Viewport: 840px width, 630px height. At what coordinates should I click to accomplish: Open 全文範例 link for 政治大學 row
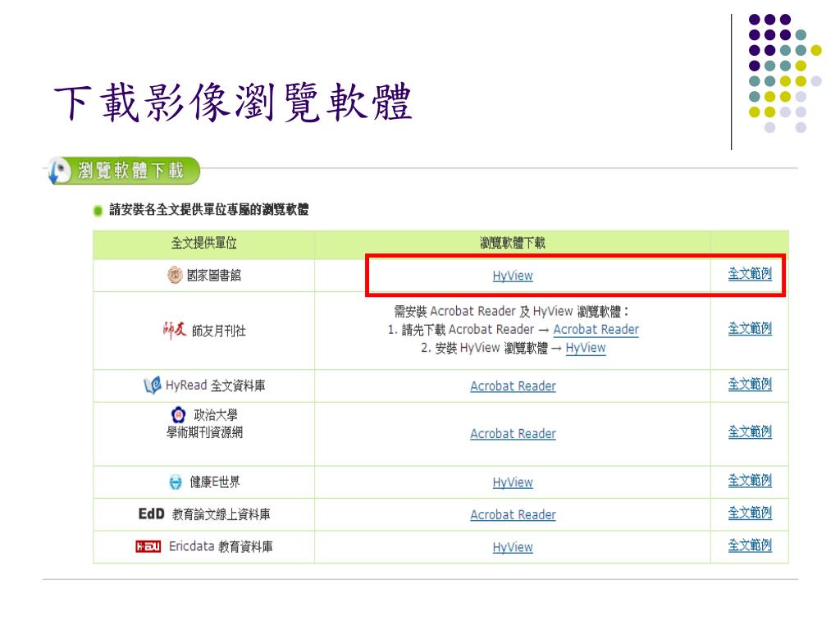click(x=750, y=431)
